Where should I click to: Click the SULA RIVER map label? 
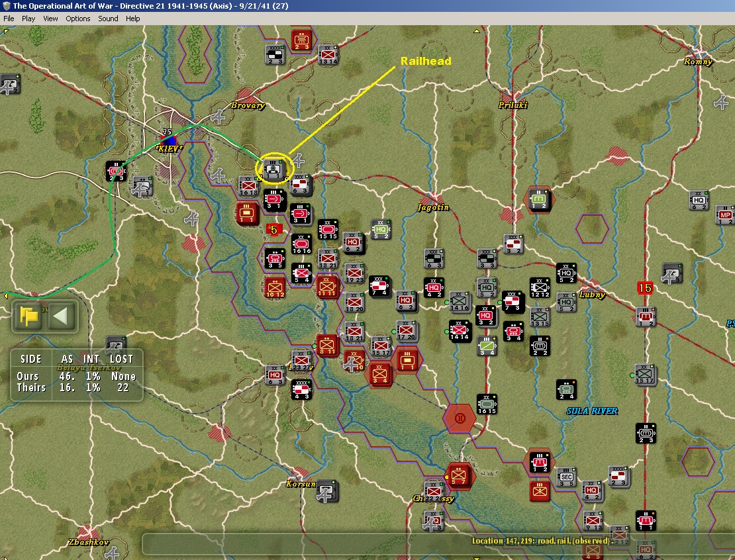tap(592, 411)
